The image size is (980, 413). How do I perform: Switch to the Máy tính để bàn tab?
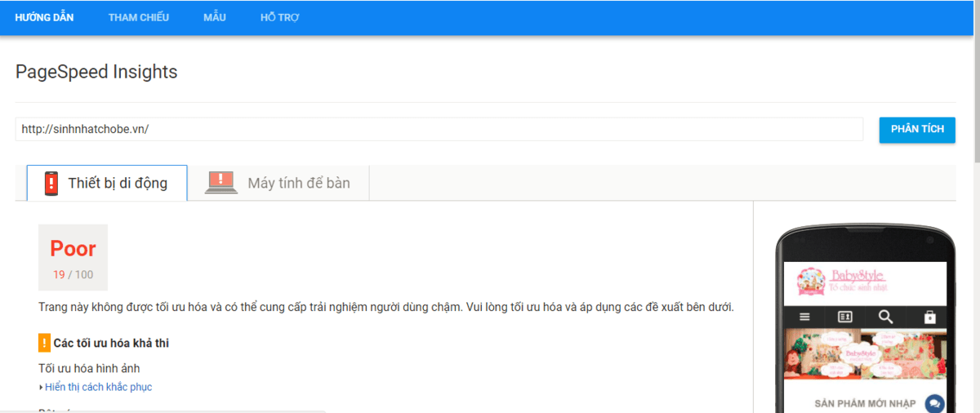click(278, 183)
